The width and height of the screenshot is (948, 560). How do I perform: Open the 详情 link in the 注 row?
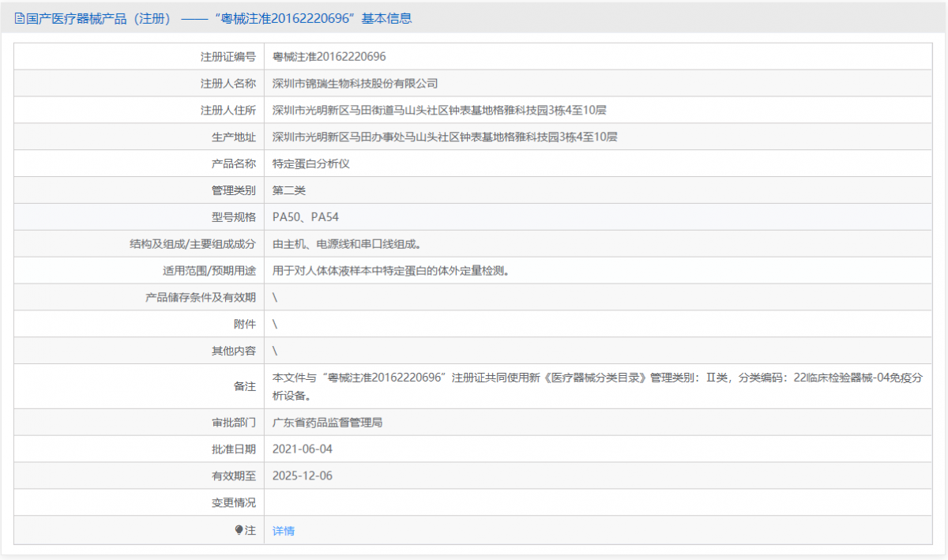284,531
